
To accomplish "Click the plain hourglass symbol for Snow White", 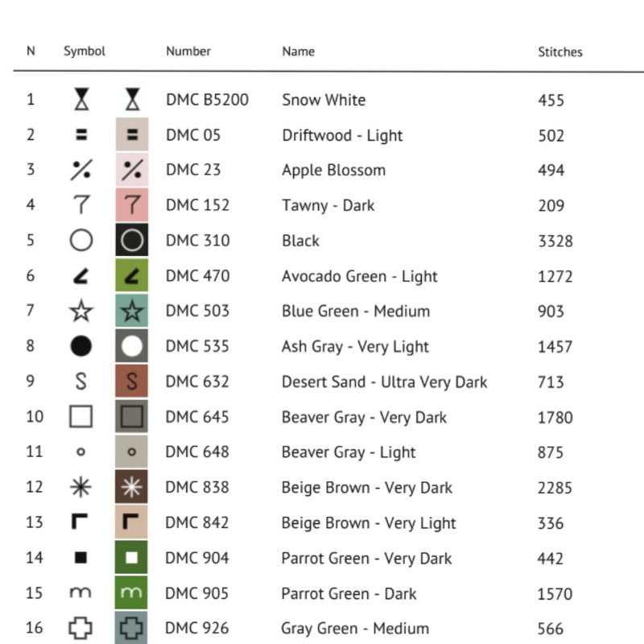I will click(x=81, y=100).
